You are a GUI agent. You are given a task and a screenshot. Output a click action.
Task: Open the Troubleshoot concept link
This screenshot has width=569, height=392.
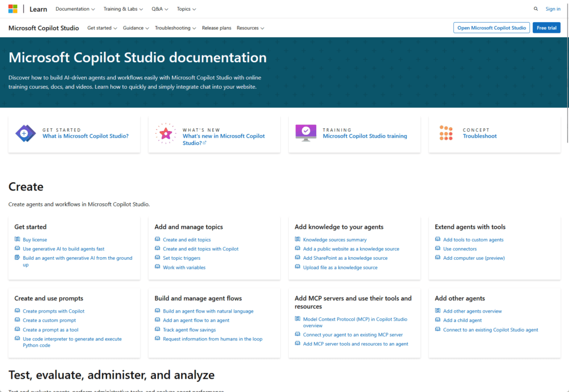point(480,136)
